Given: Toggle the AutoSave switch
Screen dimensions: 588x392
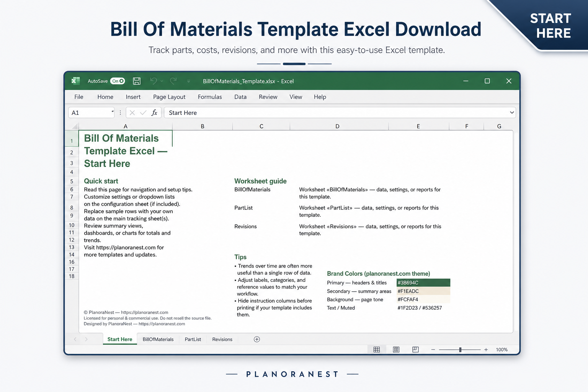Looking at the screenshot, I should tap(118, 81).
